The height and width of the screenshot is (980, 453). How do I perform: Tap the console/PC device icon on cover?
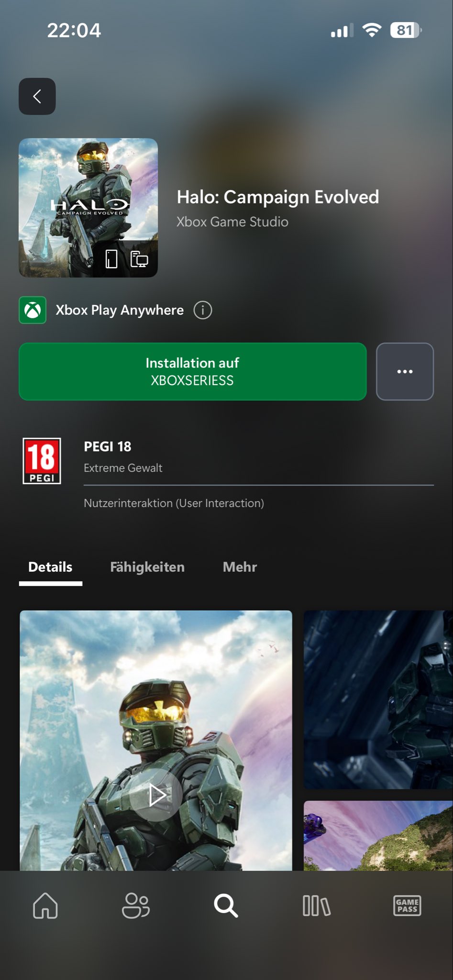tap(139, 259)
